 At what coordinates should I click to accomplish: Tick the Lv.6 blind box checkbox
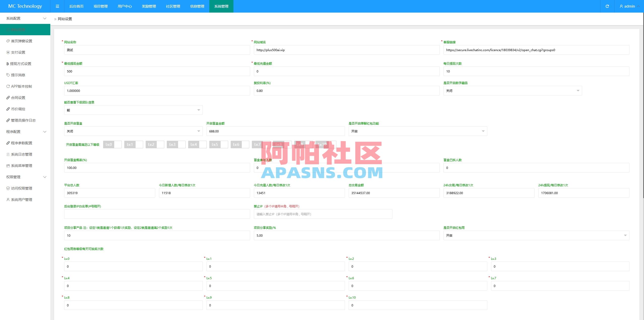tap(245, 144)
